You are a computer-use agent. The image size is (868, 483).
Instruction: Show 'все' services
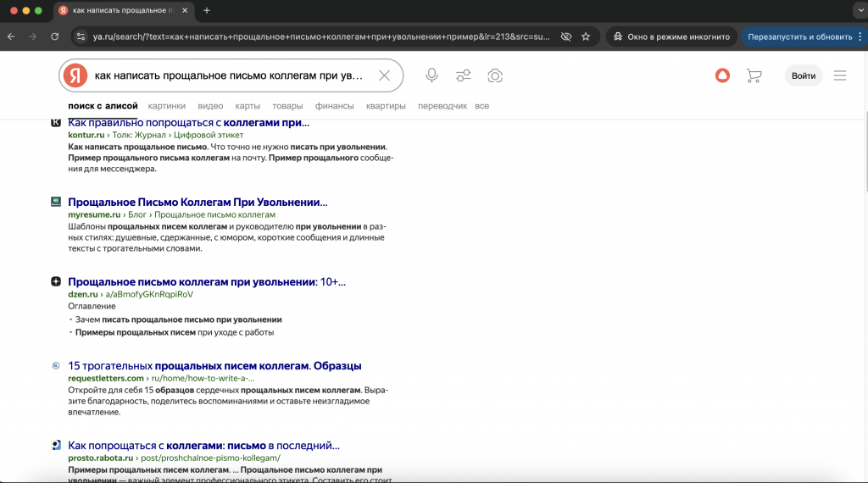[x=481, y=106]
